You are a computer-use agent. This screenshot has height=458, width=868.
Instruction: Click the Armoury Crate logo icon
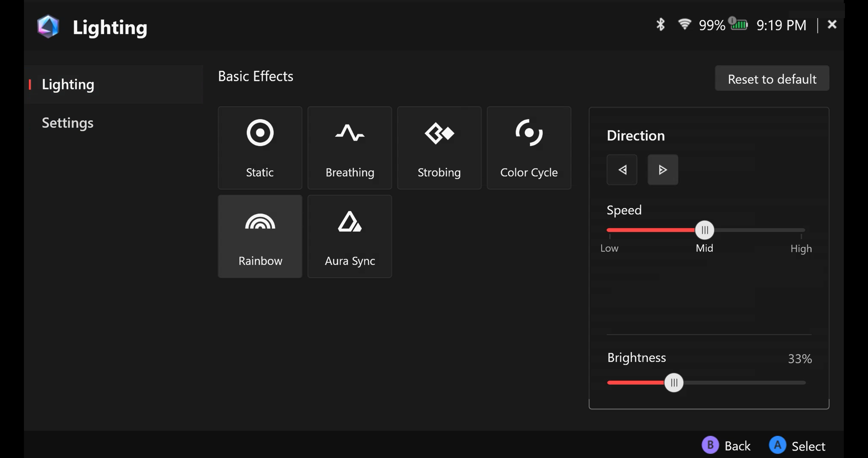click(48, 26)
